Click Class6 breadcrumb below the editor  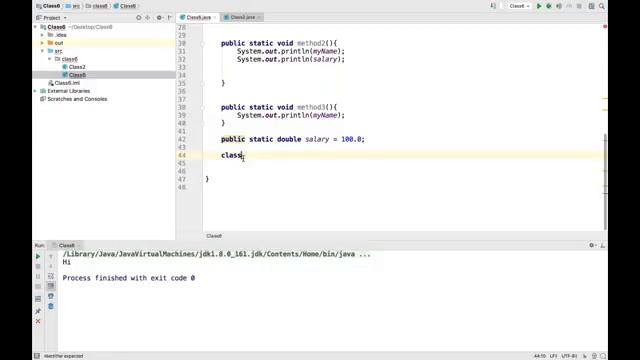point(214,236)
